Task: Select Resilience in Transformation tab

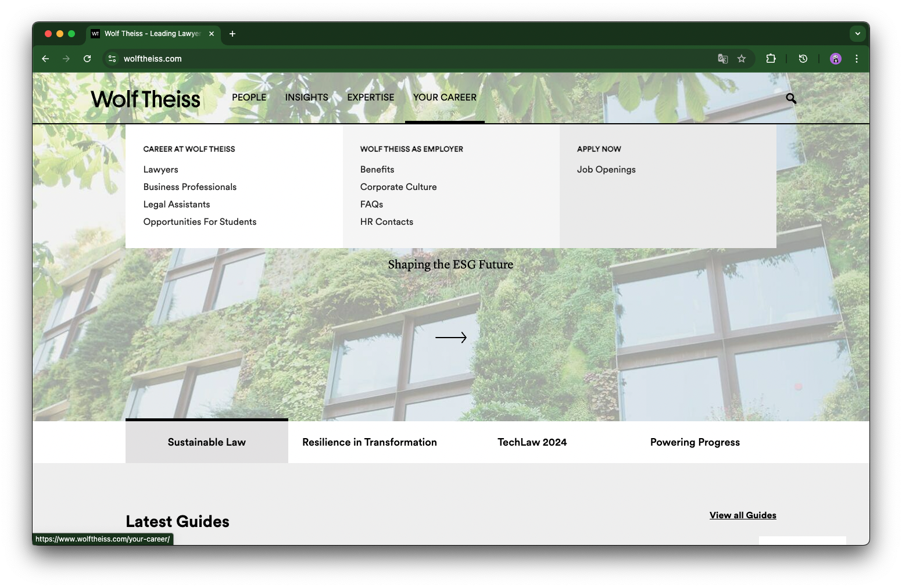Action: click(x=370, y=442)
